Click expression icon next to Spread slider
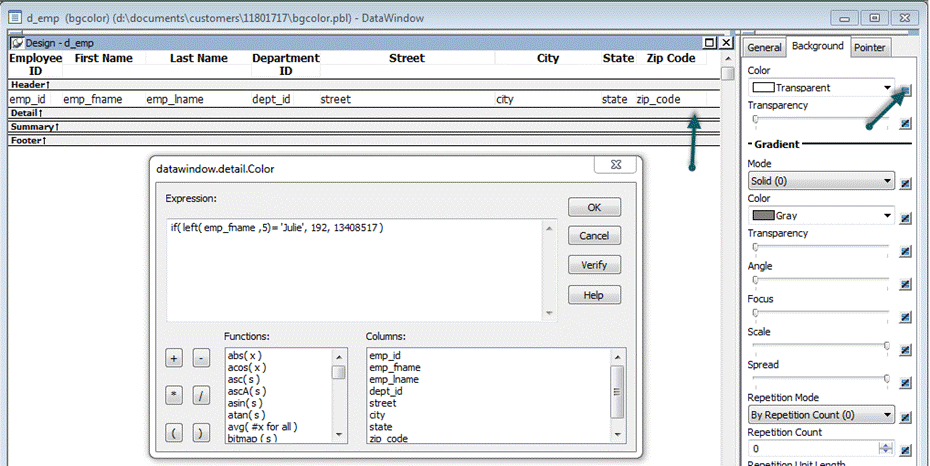This screenshot has width=930, height=466. tap(905, 382)
